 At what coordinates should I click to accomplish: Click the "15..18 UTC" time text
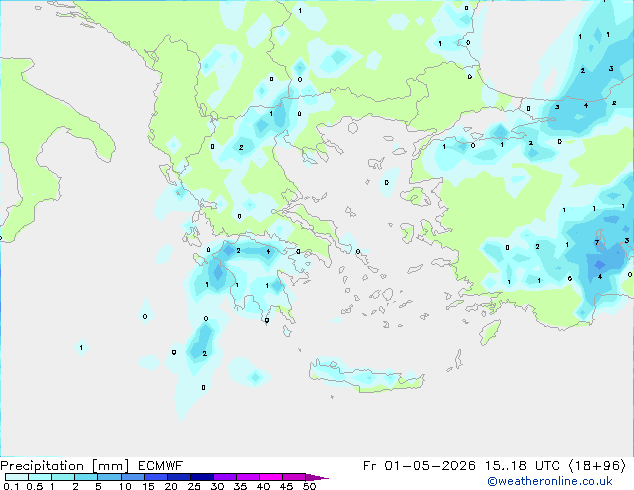tap(522, 466)
